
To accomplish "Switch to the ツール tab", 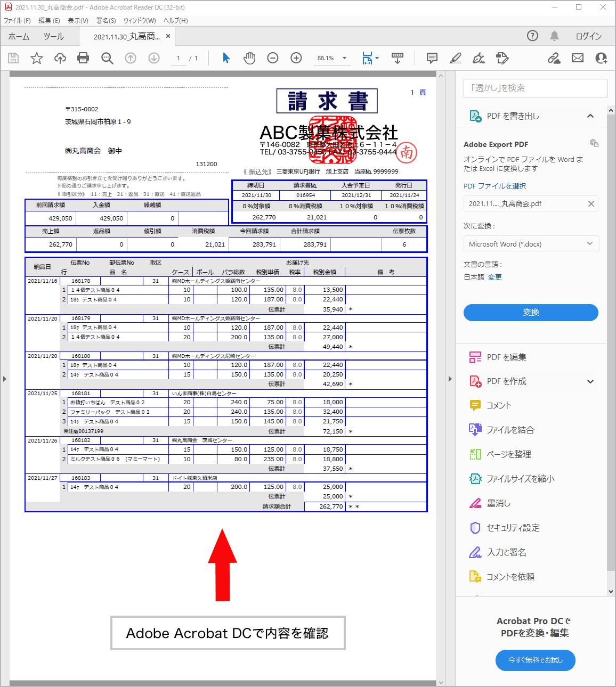I will point(54,36).
